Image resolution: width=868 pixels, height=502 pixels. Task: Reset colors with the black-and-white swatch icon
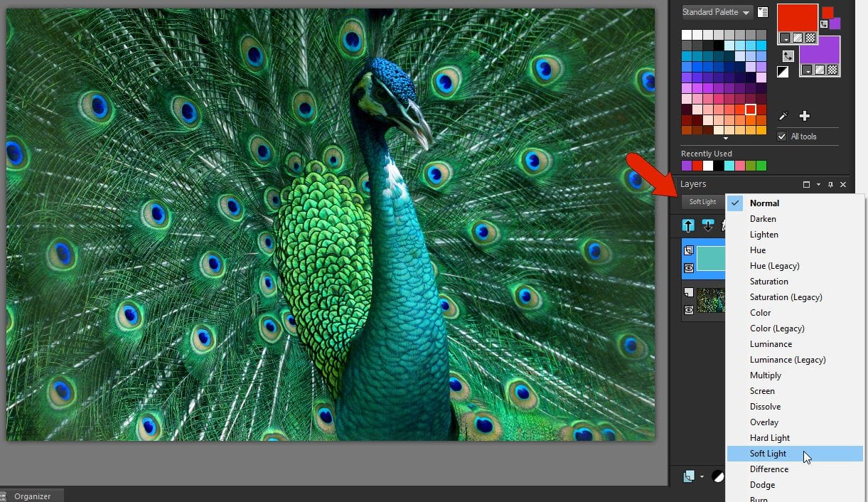coord(783,71)
